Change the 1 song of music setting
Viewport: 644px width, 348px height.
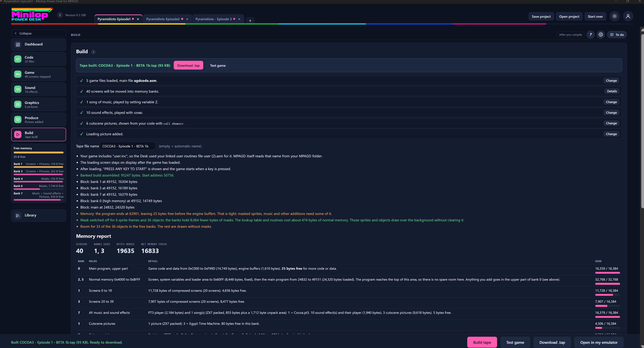(611, 102)
